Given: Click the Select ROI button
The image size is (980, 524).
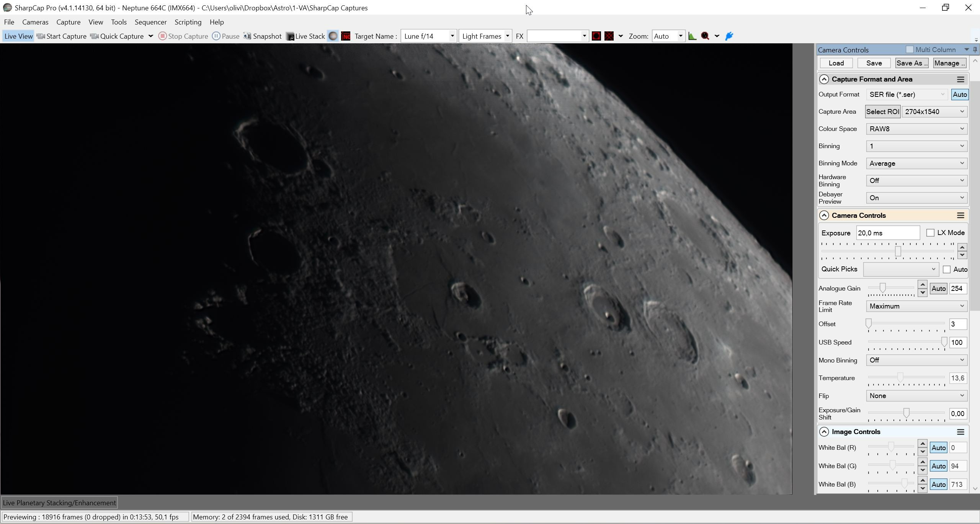Looking at the screenshot, I should pyautogui.click(x=883, y=111).
